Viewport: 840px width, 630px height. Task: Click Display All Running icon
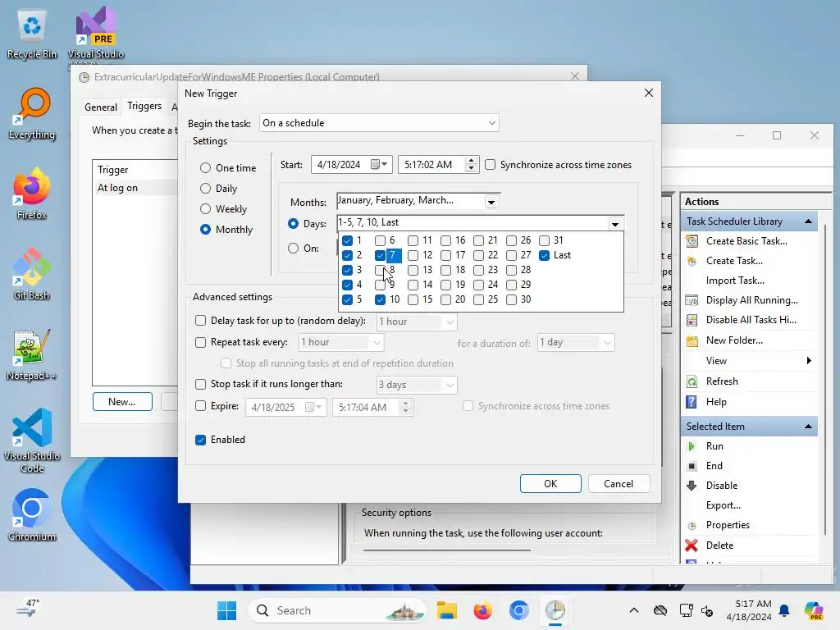pyautogui.click(x=692, y=300)
